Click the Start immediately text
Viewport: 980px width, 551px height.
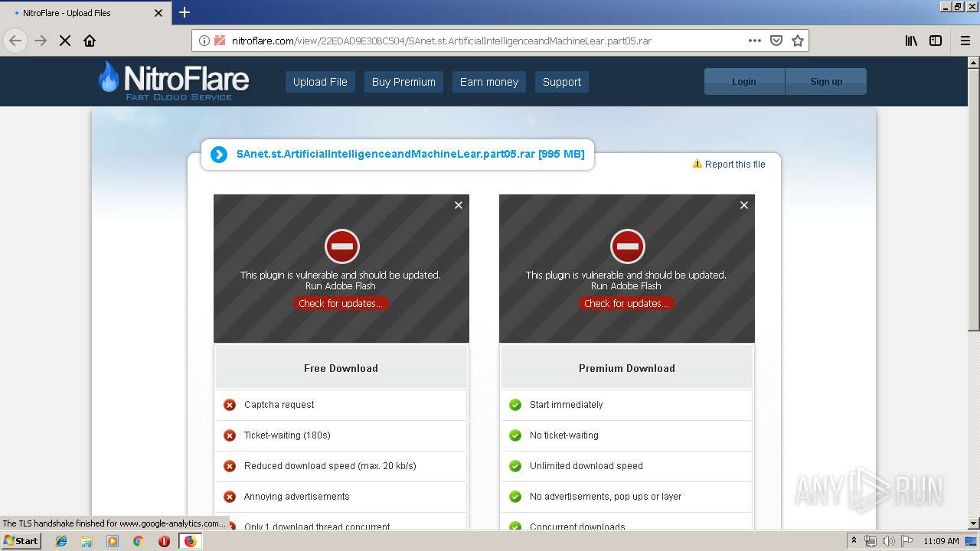567,405
